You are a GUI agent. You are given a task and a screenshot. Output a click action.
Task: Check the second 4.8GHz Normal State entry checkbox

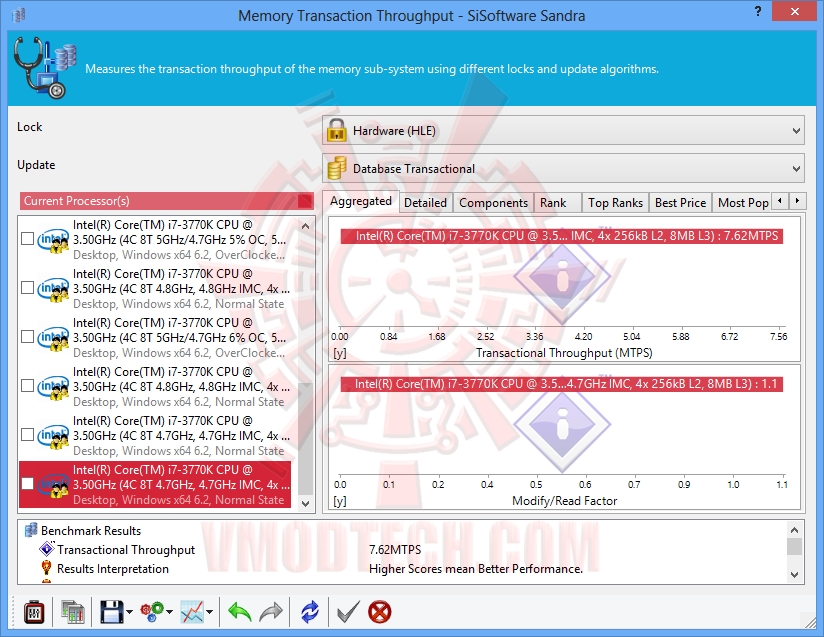pyautogui.click(x=27, y=386)
